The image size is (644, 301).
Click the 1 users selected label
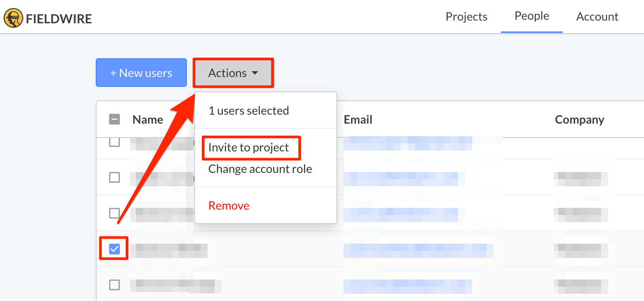248,110
